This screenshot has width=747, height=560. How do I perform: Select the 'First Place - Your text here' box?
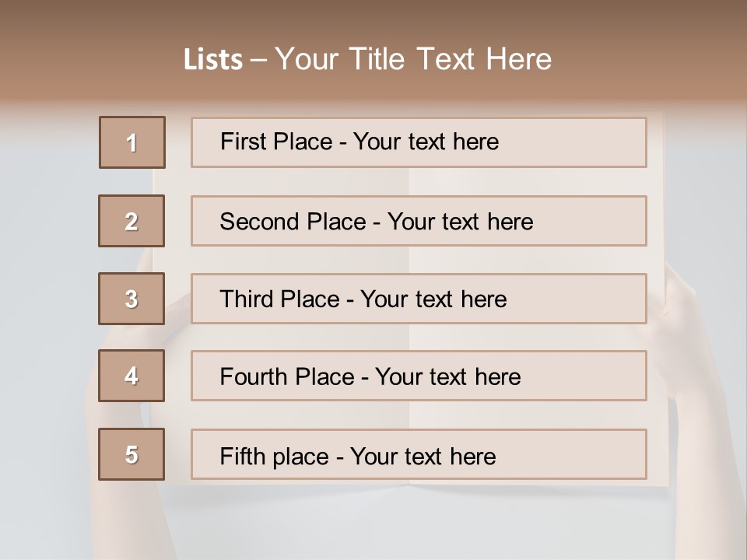419,142
